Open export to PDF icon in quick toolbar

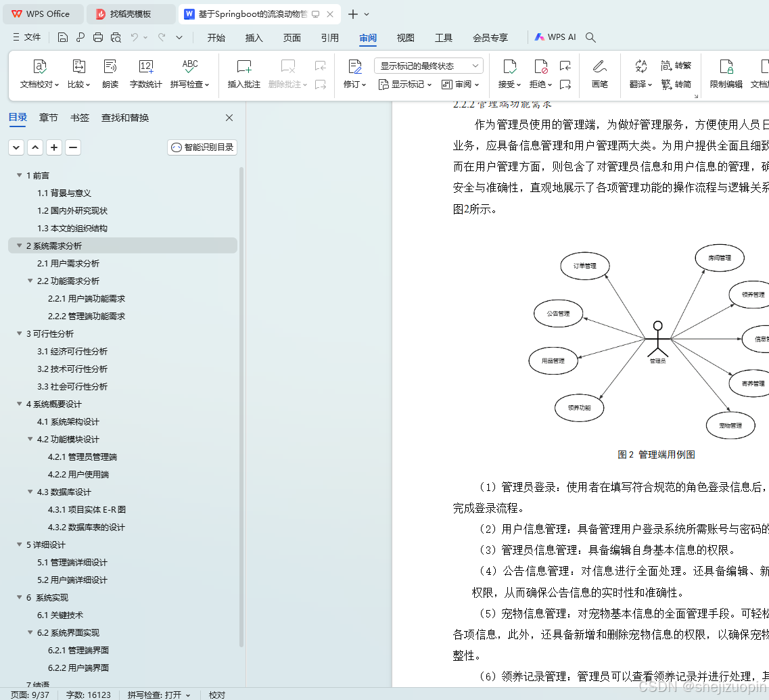click(x=80, y=37)
